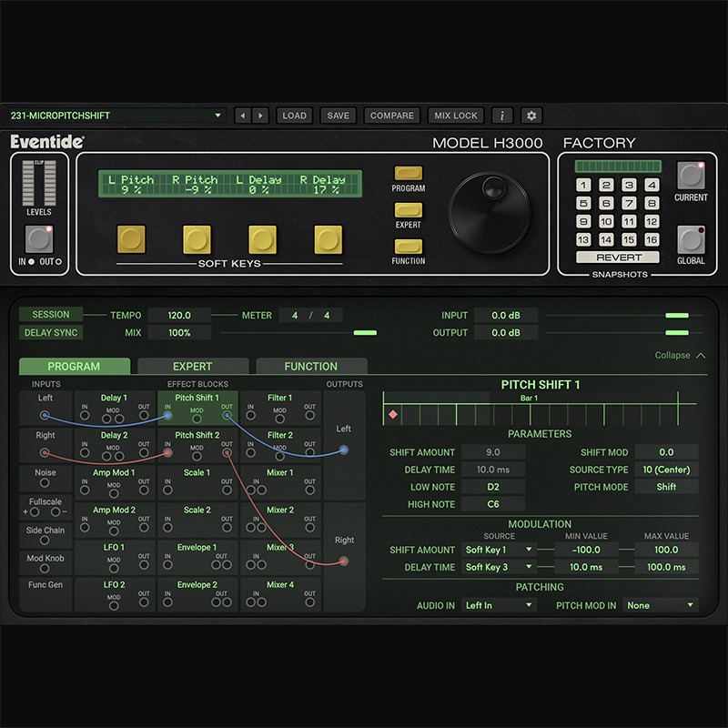728x728 pixels.
Task: Click the Right output jack
Action: 344,561
